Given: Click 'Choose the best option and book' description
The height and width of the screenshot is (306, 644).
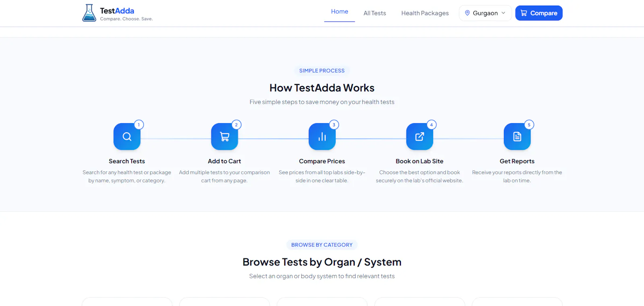Looking at the screenshot, I should (x=419, y=176).
